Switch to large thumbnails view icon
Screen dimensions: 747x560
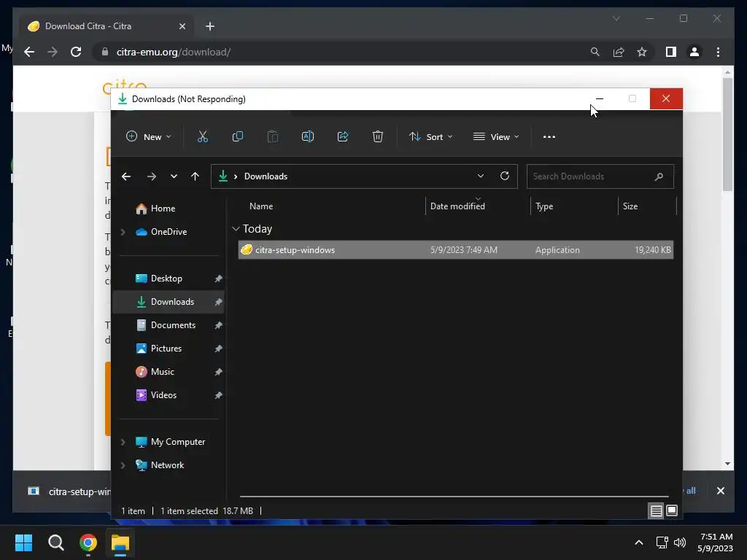(x=672, y=511)
